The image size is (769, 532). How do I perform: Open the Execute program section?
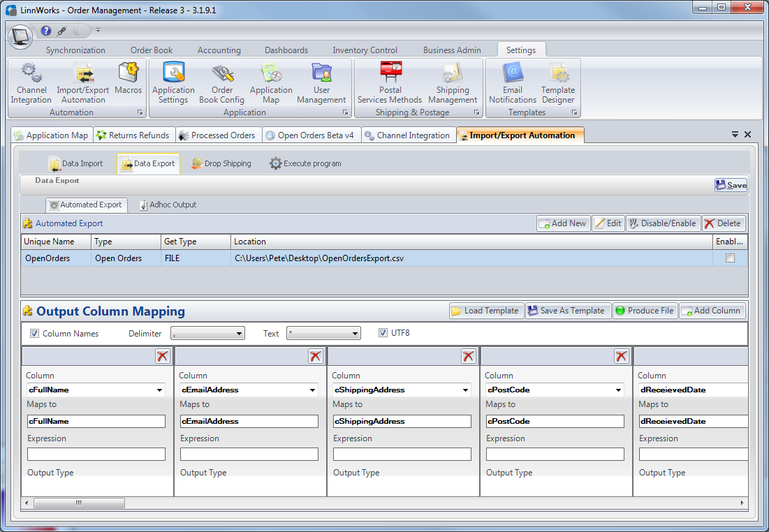click(305, 164)
